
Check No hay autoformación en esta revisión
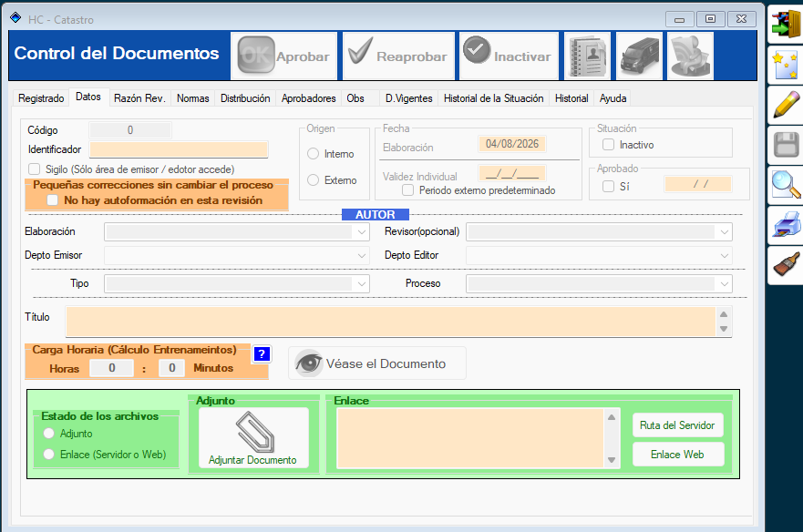[52, 200]
